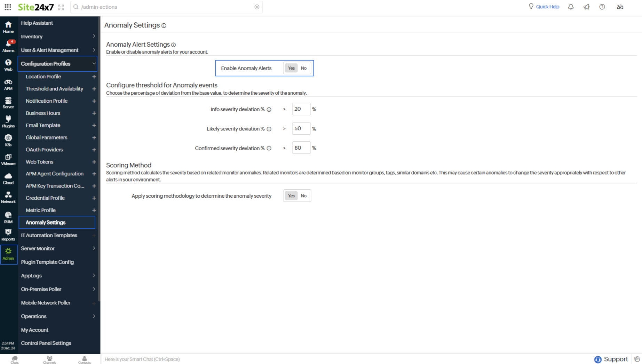Open the notifications bell icon
The height and width of the screenshot is (364, 642).
tap(571, 7)
